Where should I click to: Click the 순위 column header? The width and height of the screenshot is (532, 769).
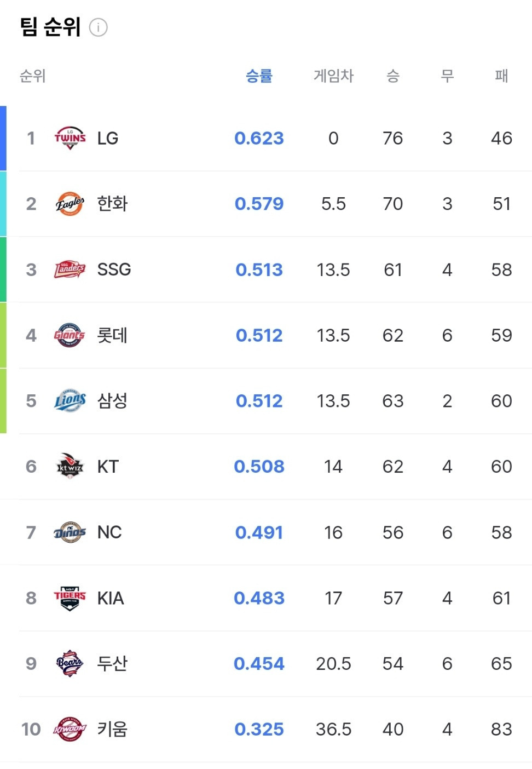click(32, 76)
